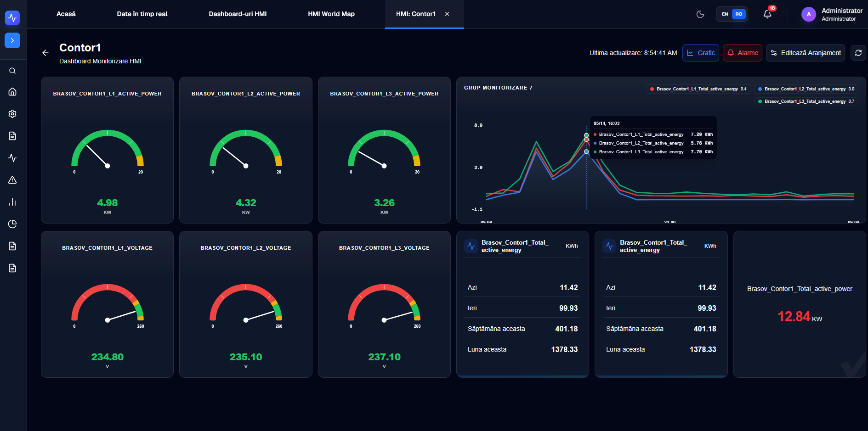The height and width of the screenshot is (431, 868).
Task: Toggle dark mode with the moon icon
Action: 700,14
